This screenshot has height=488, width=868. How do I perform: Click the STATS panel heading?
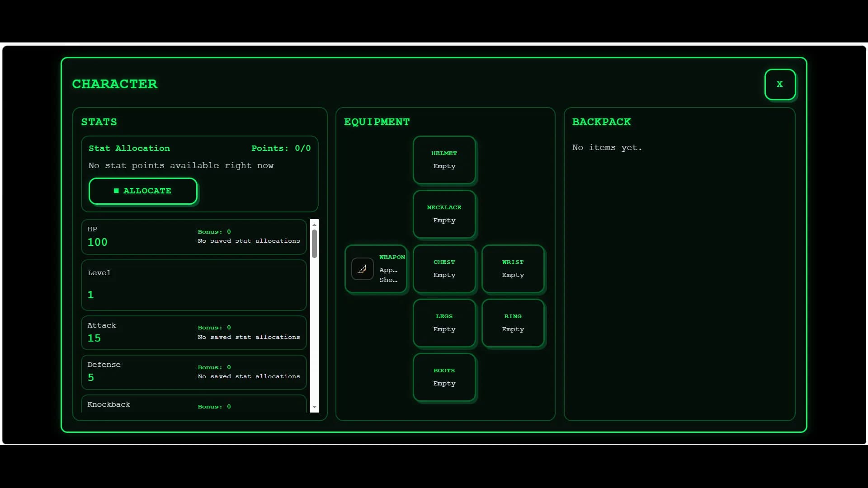pyautogui.click(x=99, y=122)
